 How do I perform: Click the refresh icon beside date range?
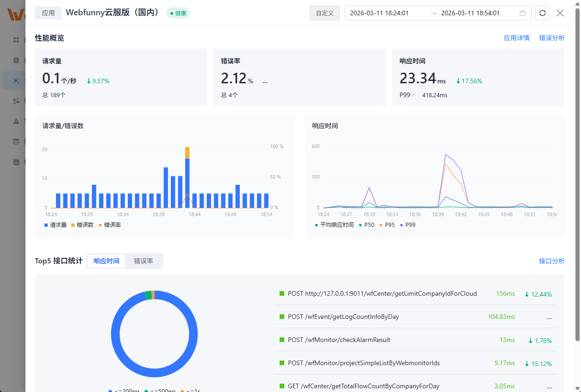point(542,13)
